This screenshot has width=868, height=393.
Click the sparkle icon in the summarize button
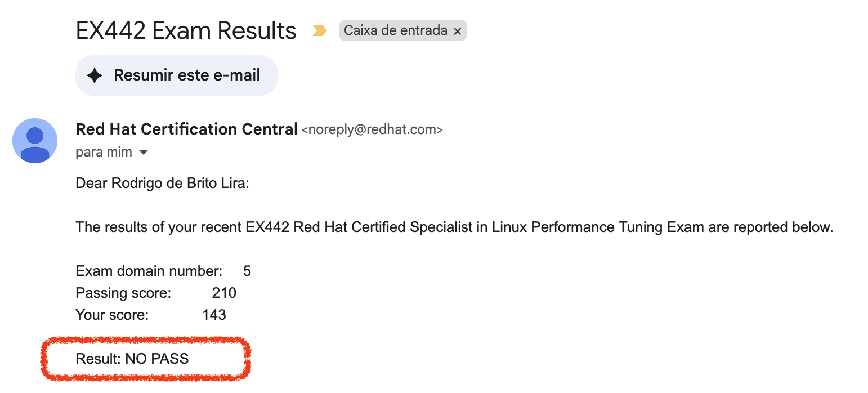pyautogui.click(x=95, y=75)
